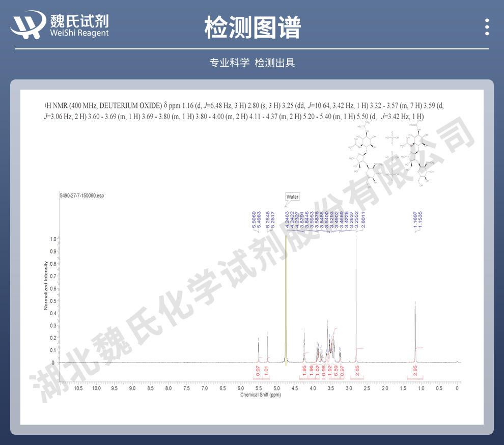
Task: Click the 专业科学 检测出具 subtitle
Action: [252, 63]
